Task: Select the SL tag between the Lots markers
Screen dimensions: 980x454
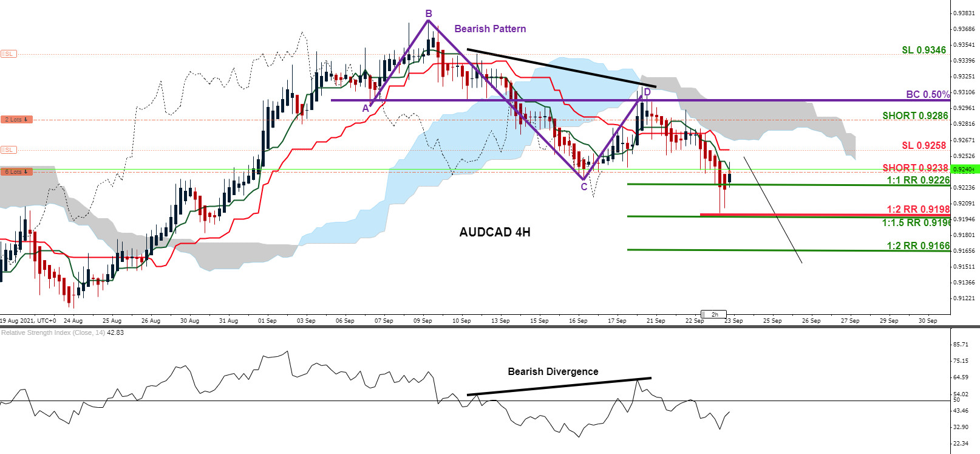Action: tap(9, 150)
